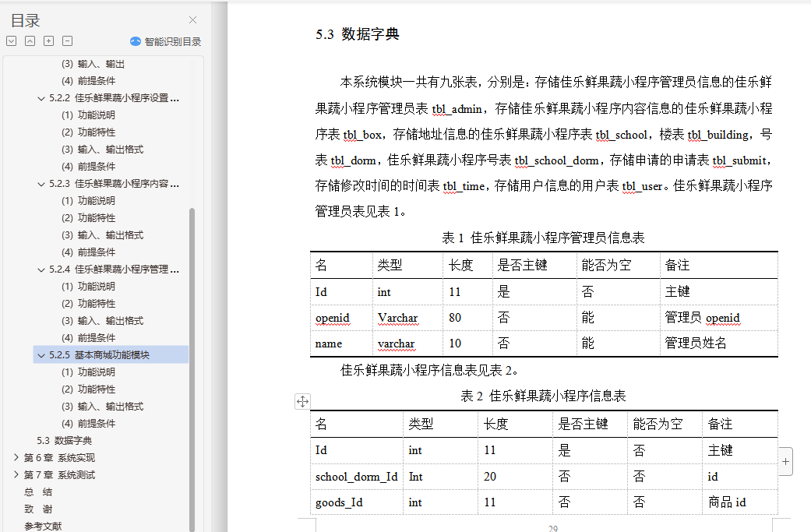Expand 第 7 章 系统测试 in outline
Image resolution: width=811 pixels, height=532 pixels.
(x=16, y=474)
